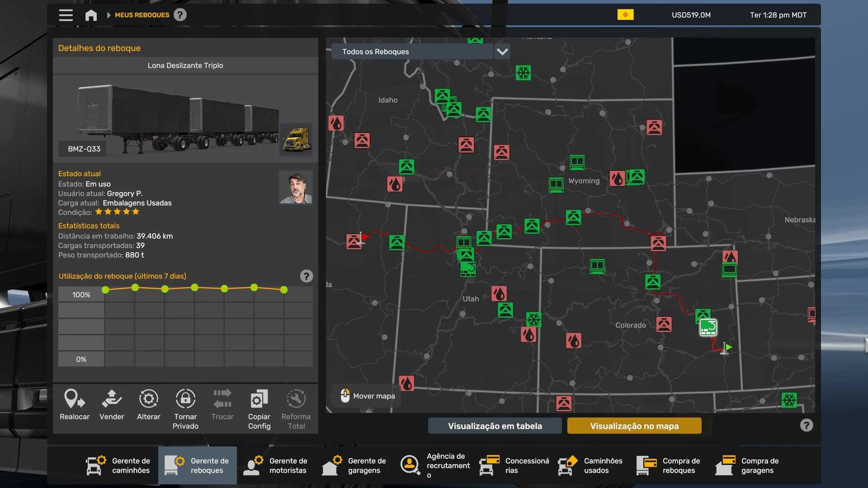
Task: Click the dropdown chevron arrow on map
Action: point(502,52)
